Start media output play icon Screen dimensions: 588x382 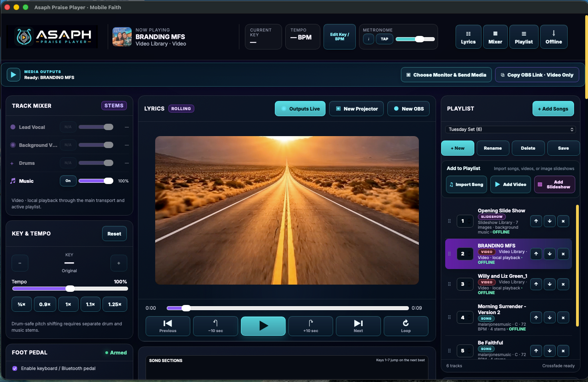tap(14, 75)
